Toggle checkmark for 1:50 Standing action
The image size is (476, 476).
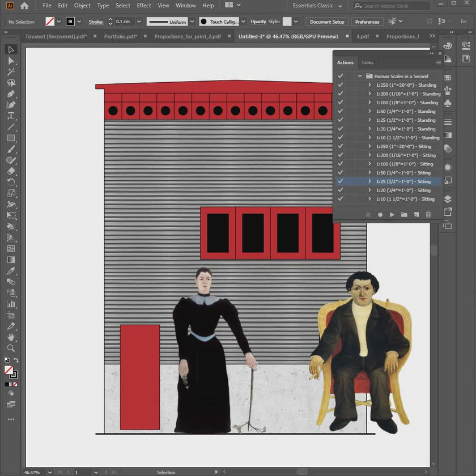(341, 111)
